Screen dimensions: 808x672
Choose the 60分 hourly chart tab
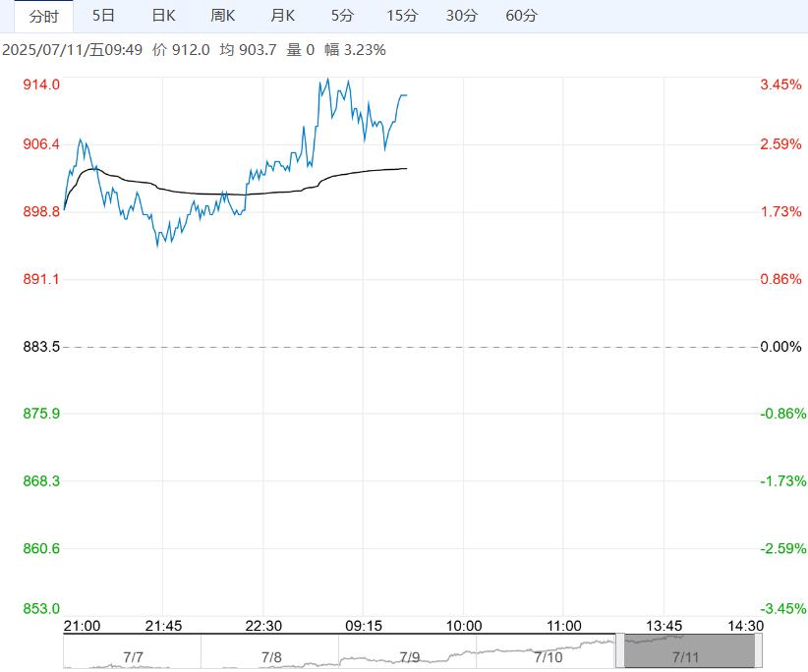point(521,16)
